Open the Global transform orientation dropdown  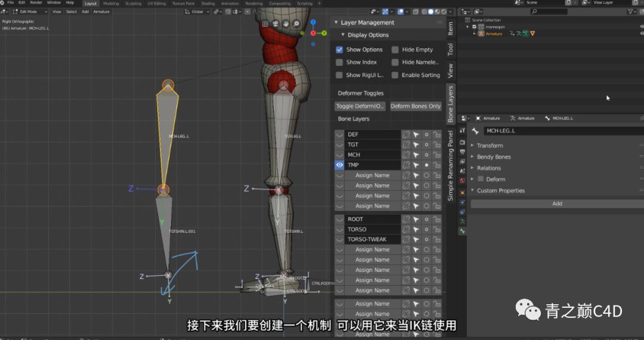click(x=197, y=11)
